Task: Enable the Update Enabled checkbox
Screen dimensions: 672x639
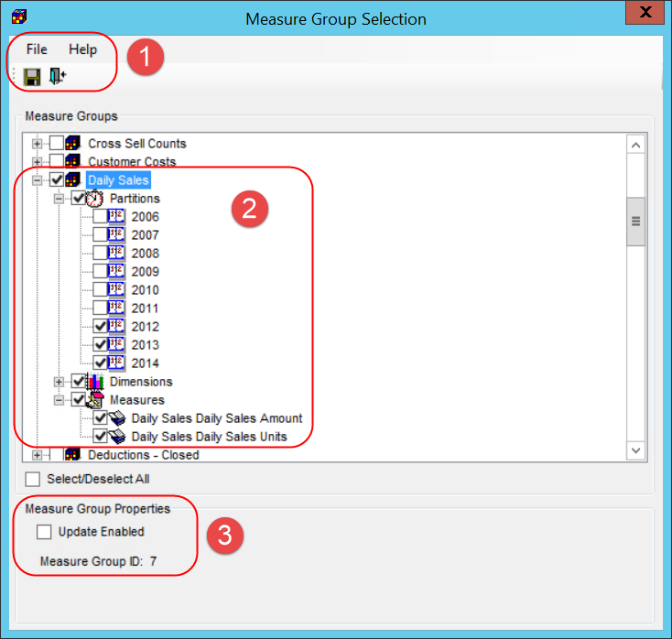Action: tap(43, 532)
